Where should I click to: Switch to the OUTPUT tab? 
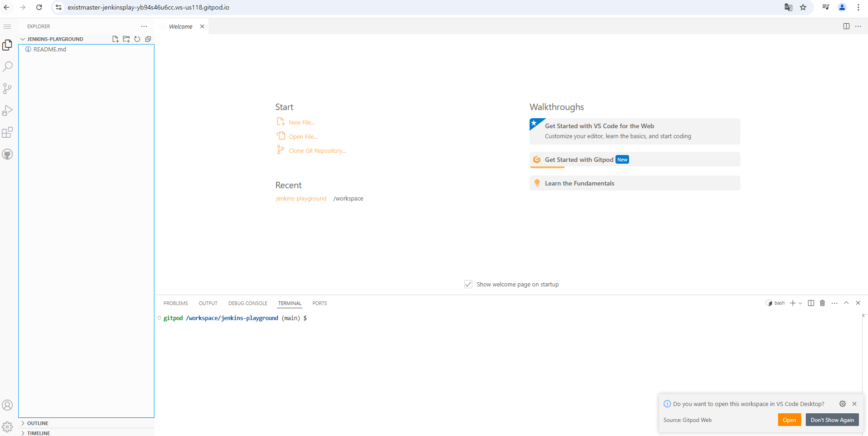click(208, 303)
